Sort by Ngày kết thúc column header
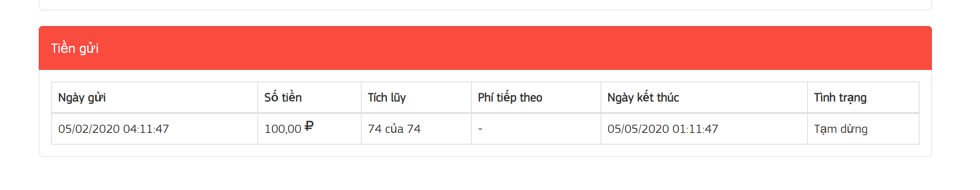 (643, 98)
